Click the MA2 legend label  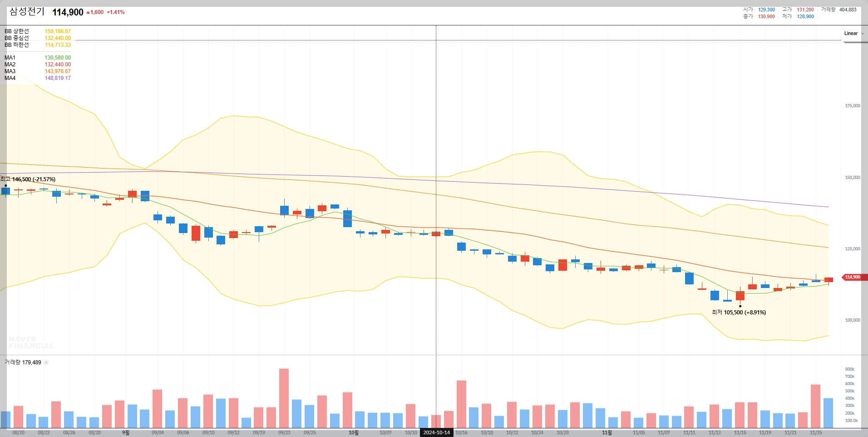10,65
